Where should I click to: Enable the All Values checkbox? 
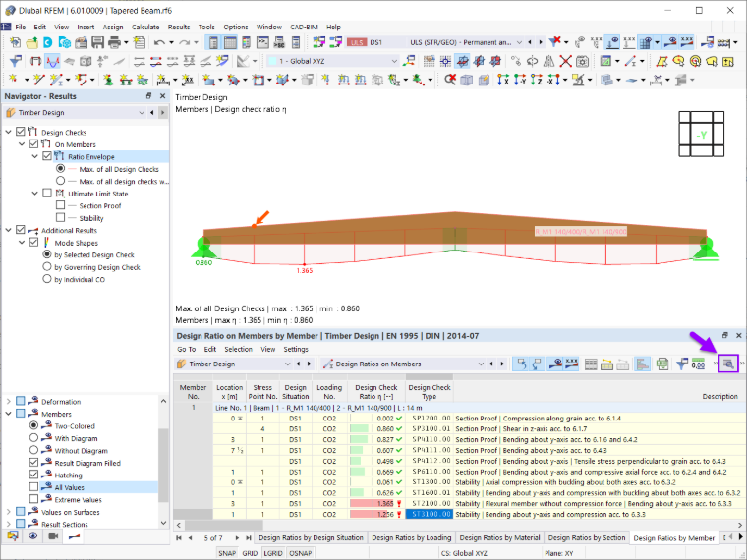[x=33, y=486]
